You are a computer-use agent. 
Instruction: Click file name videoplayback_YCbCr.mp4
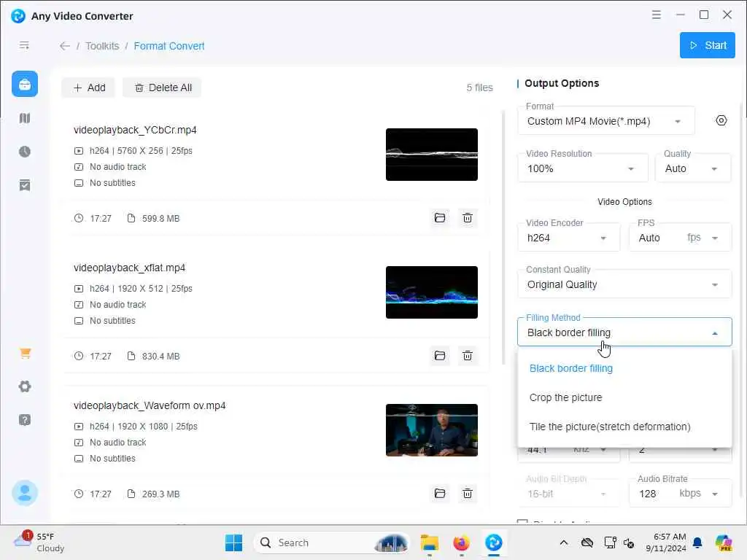pos(135,130)
